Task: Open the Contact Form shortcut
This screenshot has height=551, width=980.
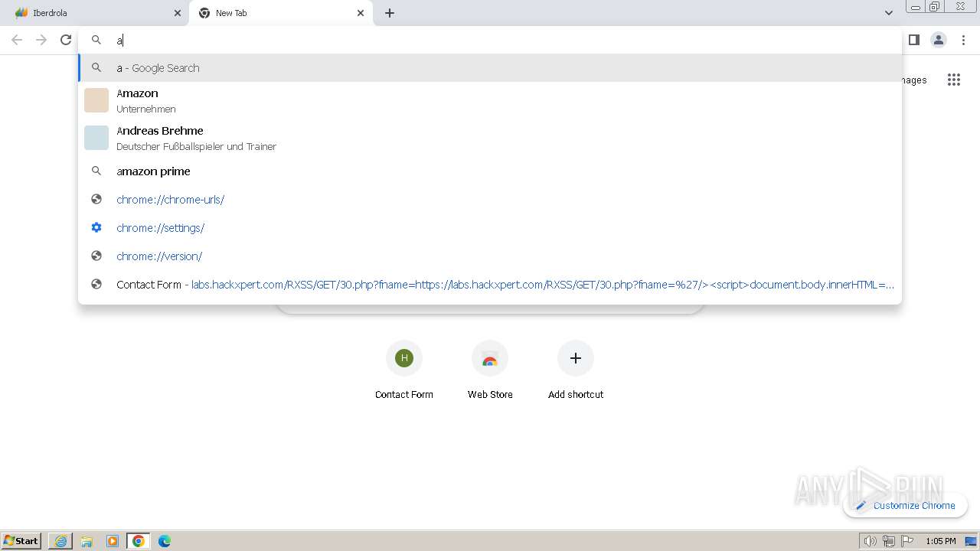Action: click(x=404, y=371)
